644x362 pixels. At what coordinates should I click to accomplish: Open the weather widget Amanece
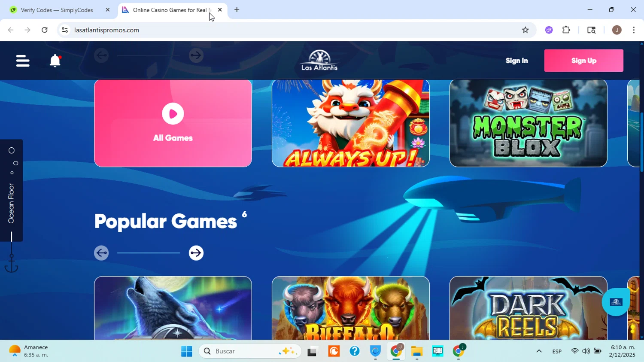point(29,351)
